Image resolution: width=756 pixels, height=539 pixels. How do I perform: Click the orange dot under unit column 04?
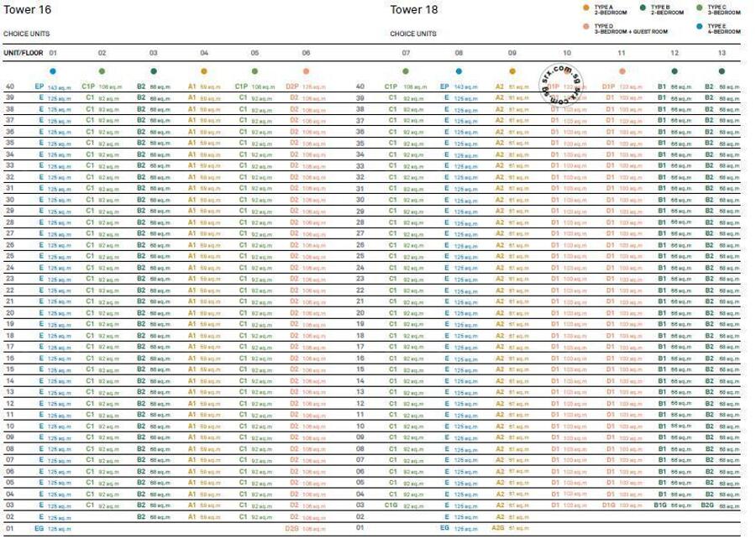click(204, 71)
